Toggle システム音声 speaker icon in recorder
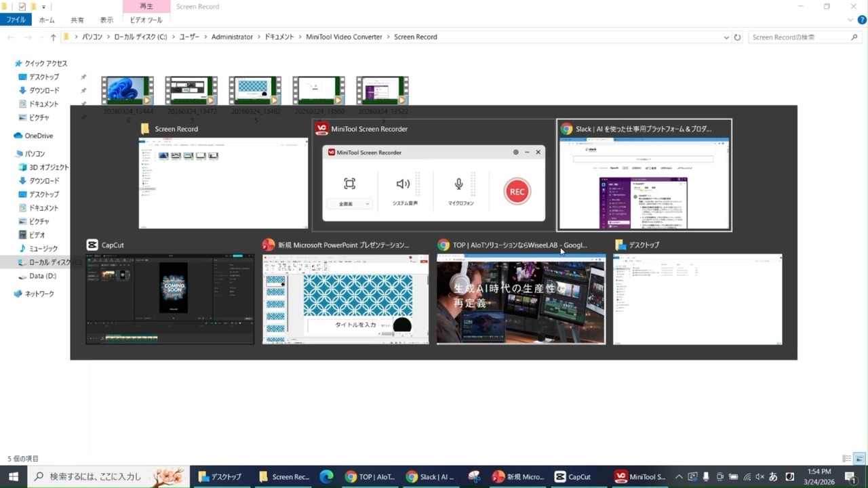Viewport: 868px width, 488px height. pyautogui.click(x=403, y=184)
